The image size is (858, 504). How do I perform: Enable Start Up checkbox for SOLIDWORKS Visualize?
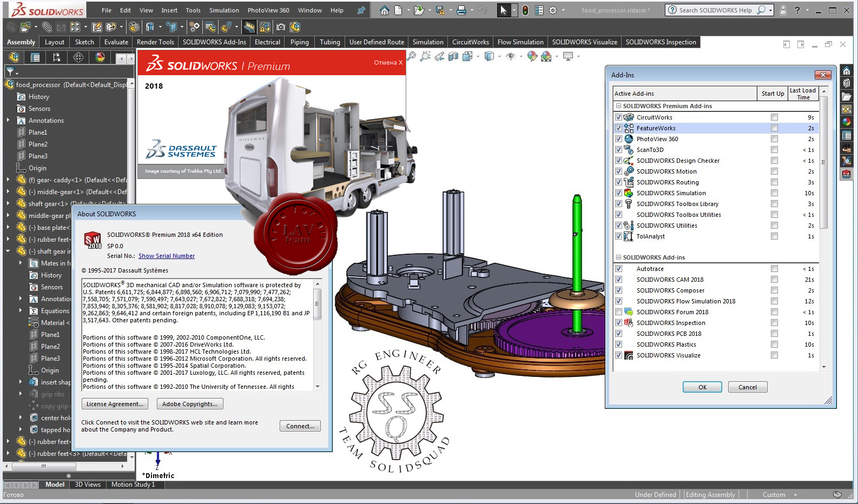coord(774,355)
